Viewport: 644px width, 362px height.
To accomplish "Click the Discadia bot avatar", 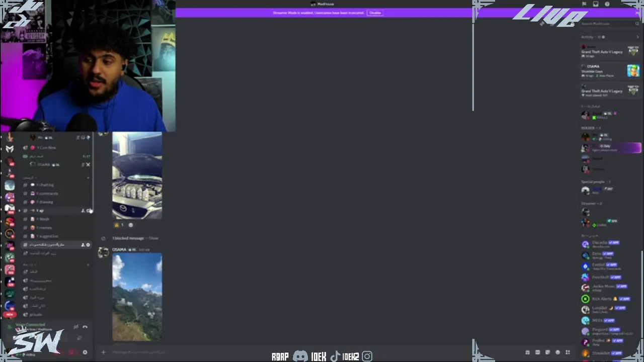I will (585, 244).
